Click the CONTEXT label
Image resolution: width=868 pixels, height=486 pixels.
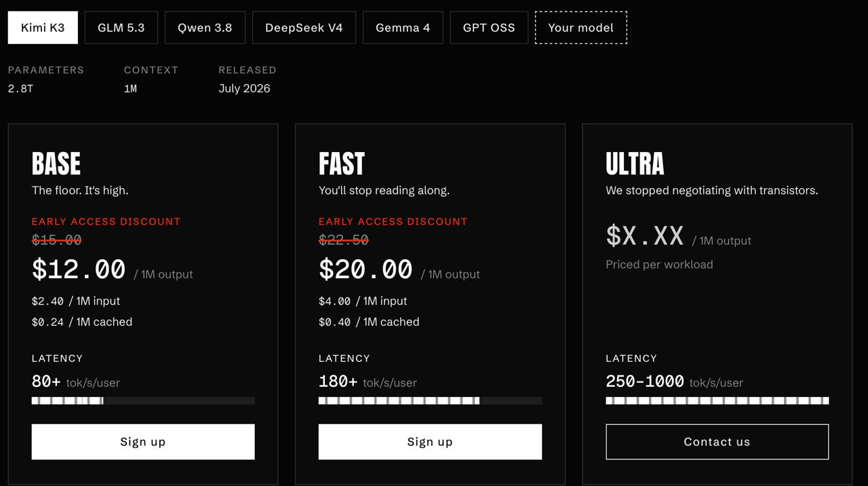tap(151, 70)
